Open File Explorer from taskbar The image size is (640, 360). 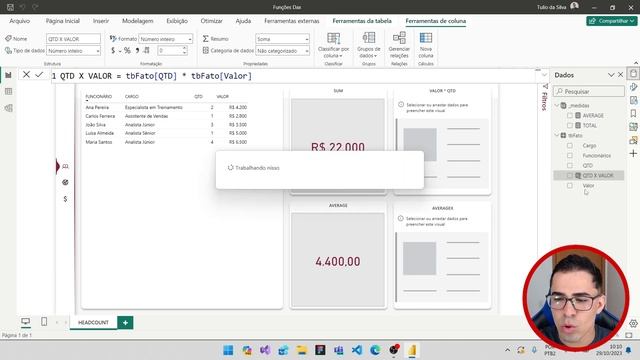click(x=302, y=350)
